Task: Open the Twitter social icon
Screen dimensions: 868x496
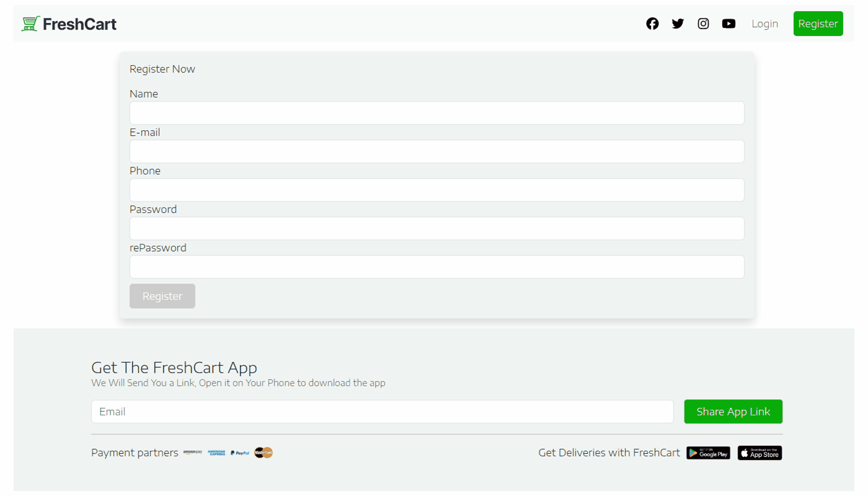Action: (678, 24)
